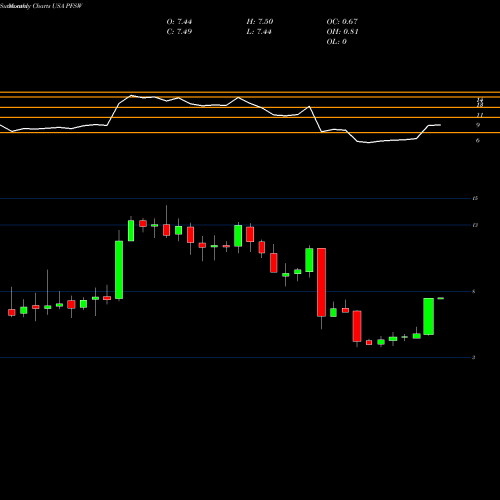This screenshot has height=500, width=500.
Task: Click the indicator axis label '9'
Action: [x=478, y=125]
